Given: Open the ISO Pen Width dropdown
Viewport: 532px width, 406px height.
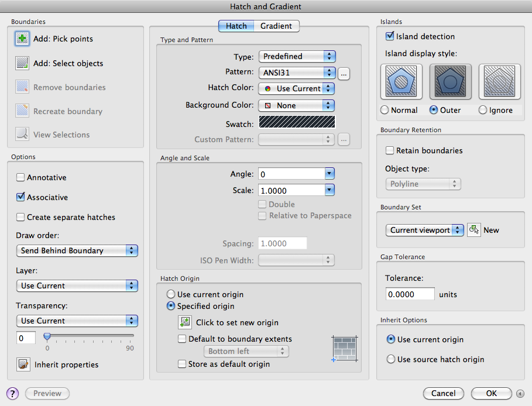Looking at the screenshot, I should [296, 260].
